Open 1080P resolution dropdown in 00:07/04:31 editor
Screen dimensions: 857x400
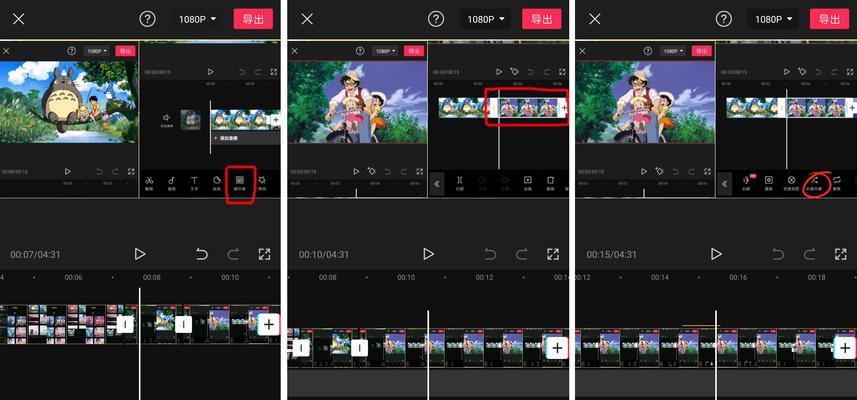pos(197,19)
